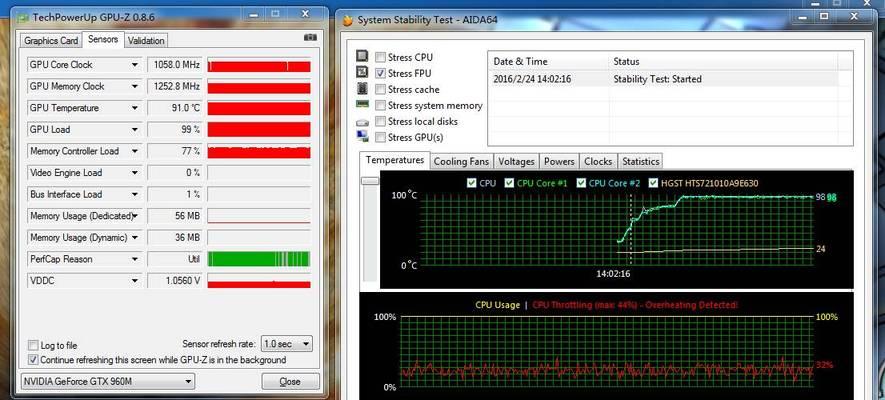Screen dimensions: 885x400
Task: Click the VDDC 1.0560 V value
Action: tap(174, 280)
